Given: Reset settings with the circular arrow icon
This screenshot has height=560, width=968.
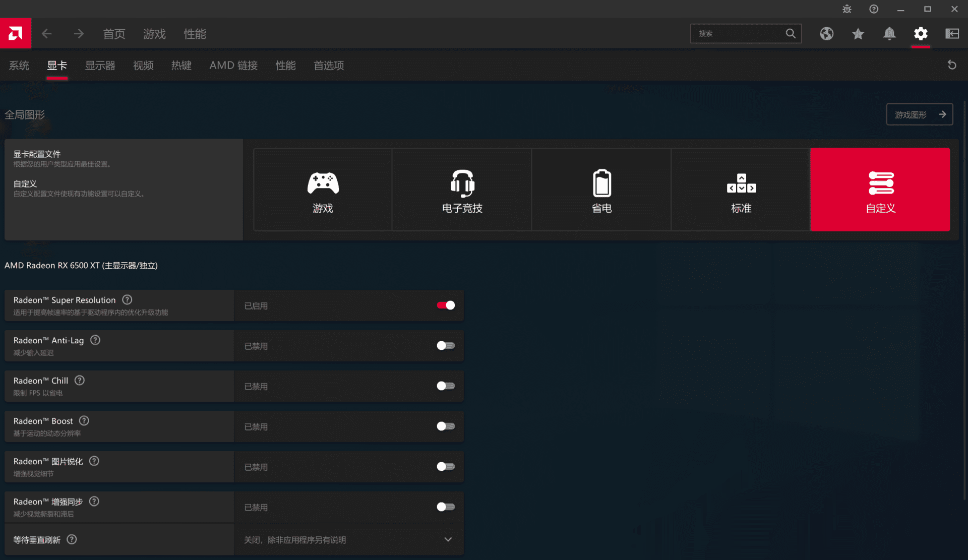Looking at the screenshot, I should pos(952,65).
